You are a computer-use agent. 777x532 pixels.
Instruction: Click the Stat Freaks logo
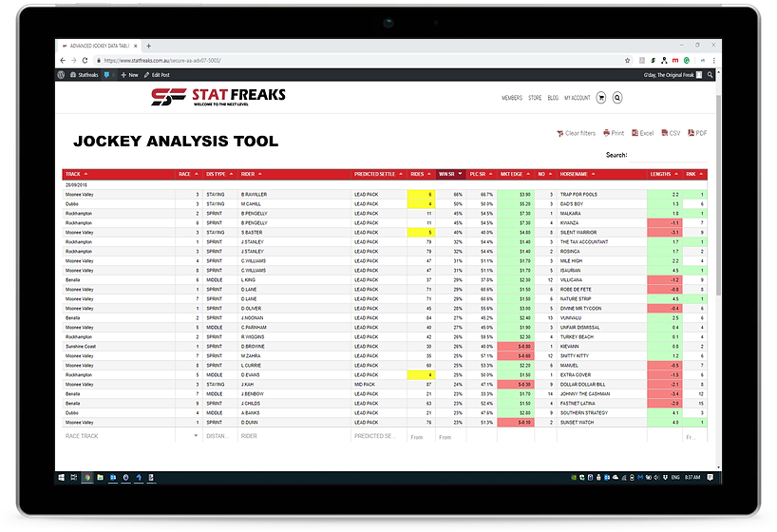218,96
